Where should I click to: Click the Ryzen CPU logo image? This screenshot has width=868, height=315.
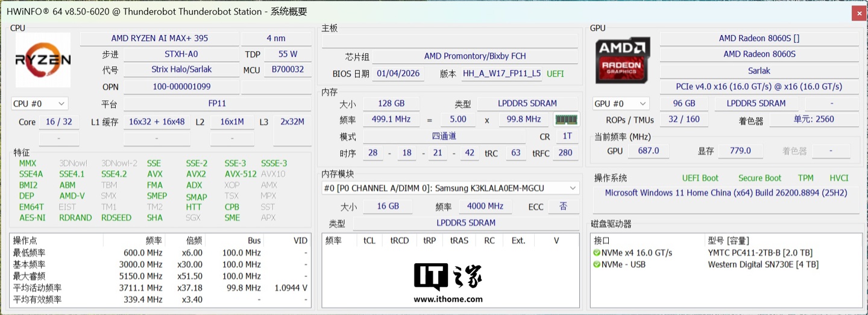coord(43,60)
